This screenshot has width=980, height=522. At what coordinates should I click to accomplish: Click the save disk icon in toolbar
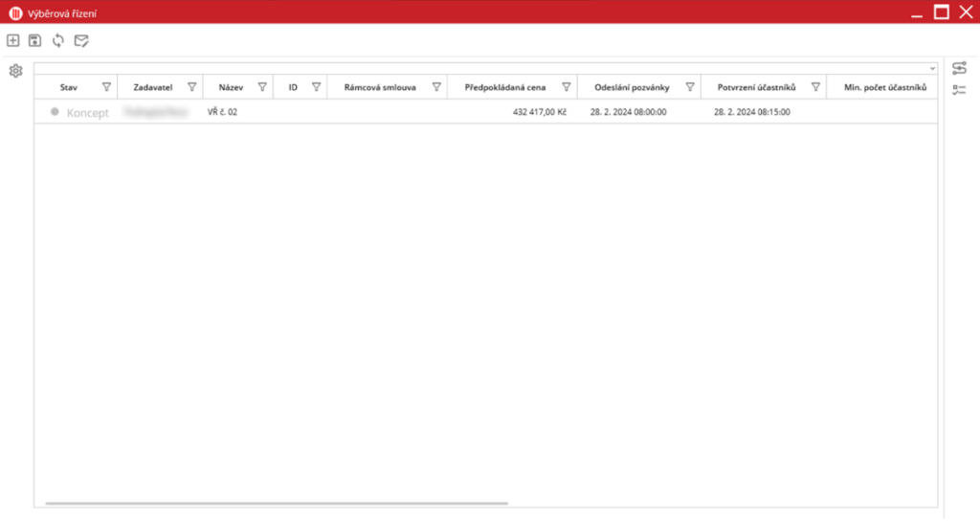[x=35, y=40]
